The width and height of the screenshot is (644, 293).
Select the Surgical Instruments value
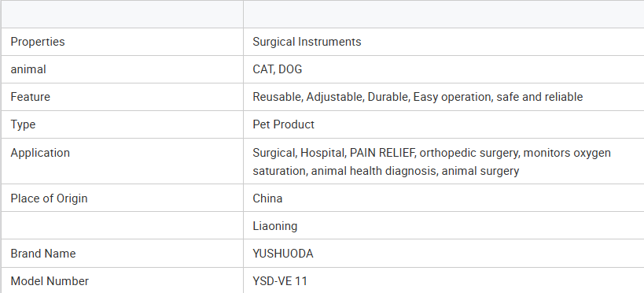click(x=307, y=42)
